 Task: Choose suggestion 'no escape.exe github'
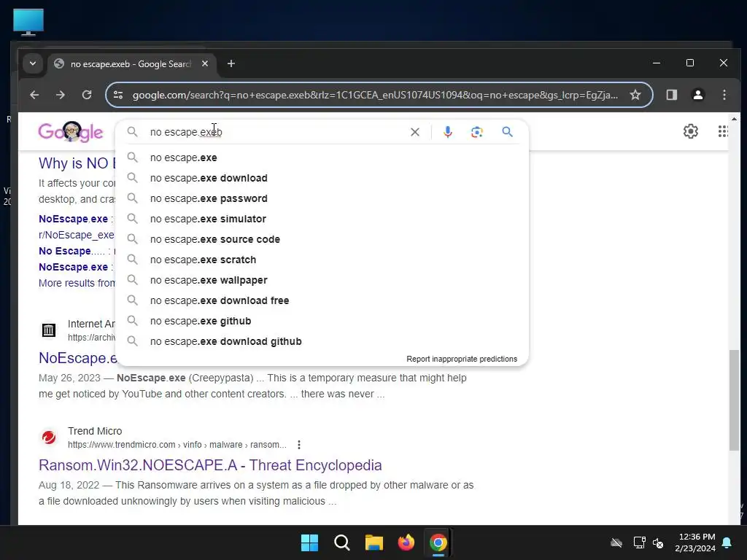322,322
